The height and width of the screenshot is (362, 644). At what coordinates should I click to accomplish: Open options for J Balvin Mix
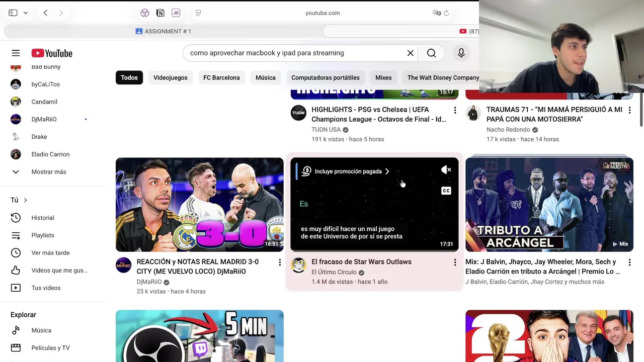629,262
